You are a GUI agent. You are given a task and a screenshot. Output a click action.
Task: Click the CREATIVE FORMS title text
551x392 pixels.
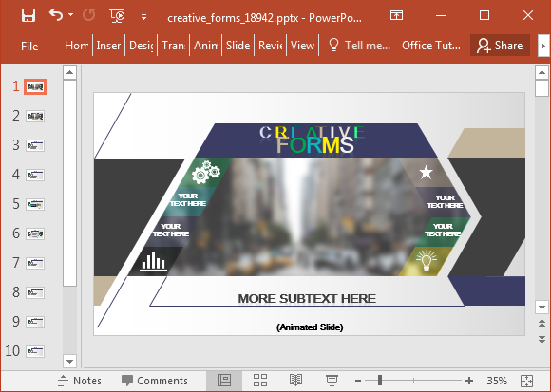312,140
